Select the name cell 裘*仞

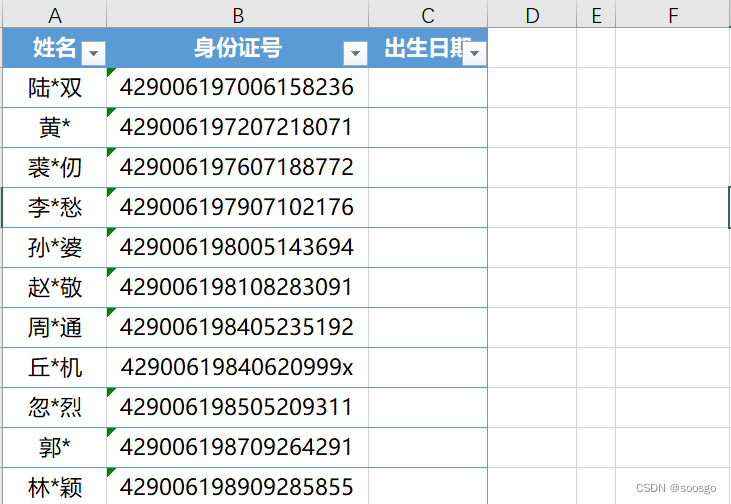coord(55,168)
